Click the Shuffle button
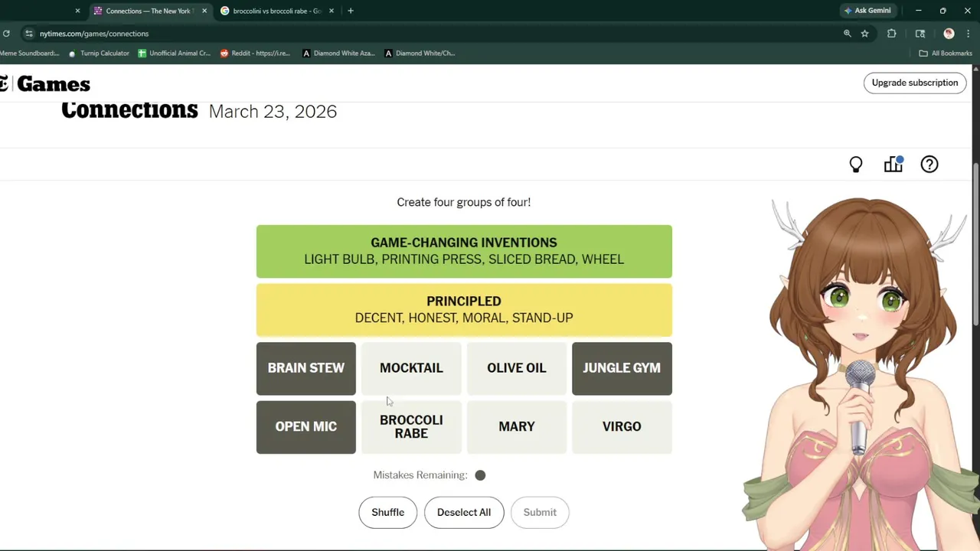The image size is (980, 551). [x=387, y=512]
